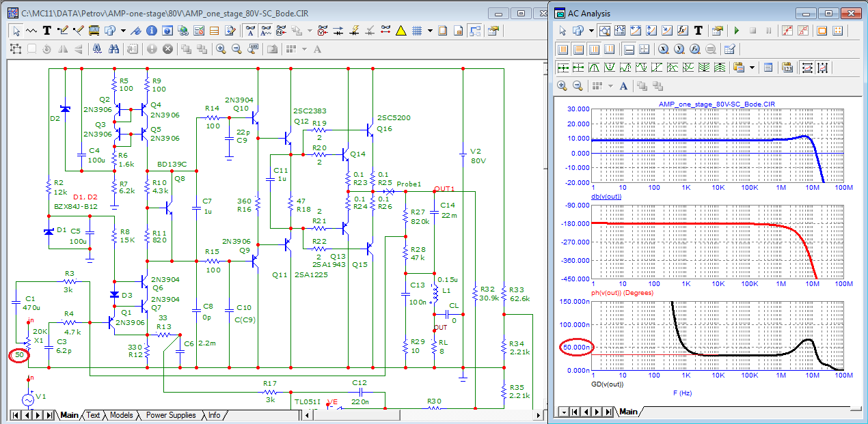Open the blue Info icon in schematic toolbar
The height and width of the screenshot is (424, 868).
click(151, 31)
